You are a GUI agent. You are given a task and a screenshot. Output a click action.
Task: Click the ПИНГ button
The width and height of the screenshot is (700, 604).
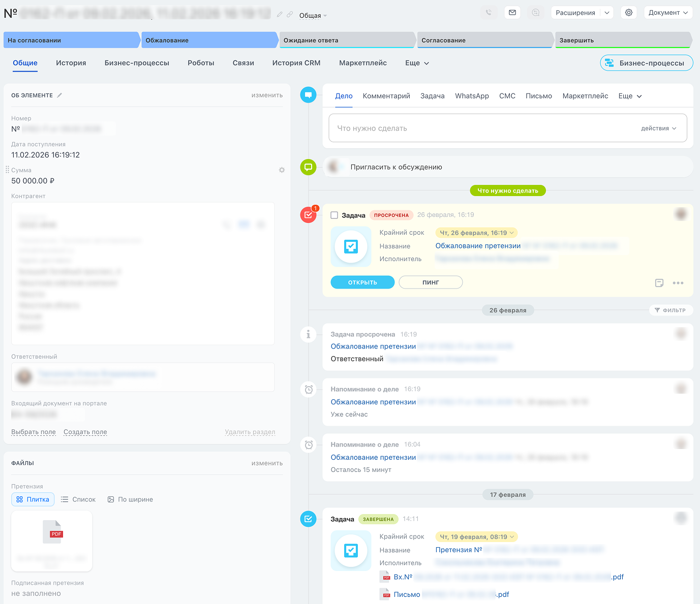(431, 282)
